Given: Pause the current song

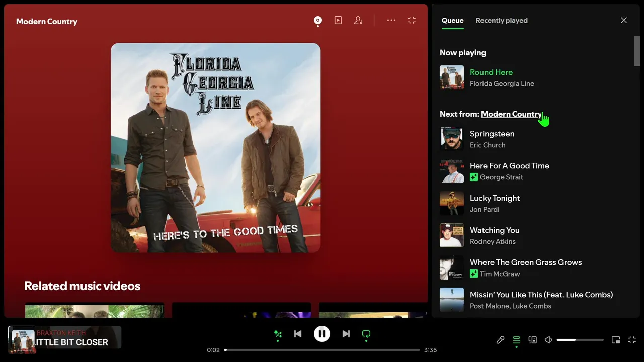Looking at the screenshot, I should [x=322, y=334].
